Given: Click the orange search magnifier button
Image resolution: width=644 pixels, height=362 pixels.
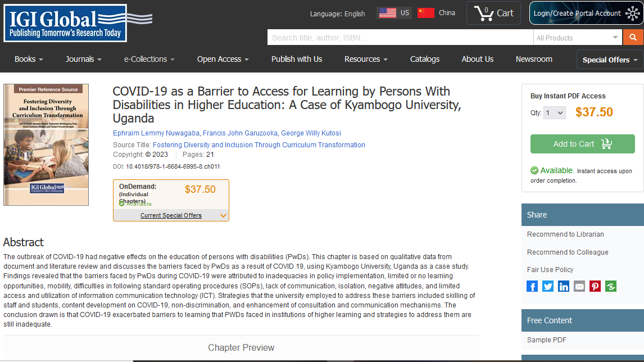Looking at the screenshot, I should (x=633, y=38).
